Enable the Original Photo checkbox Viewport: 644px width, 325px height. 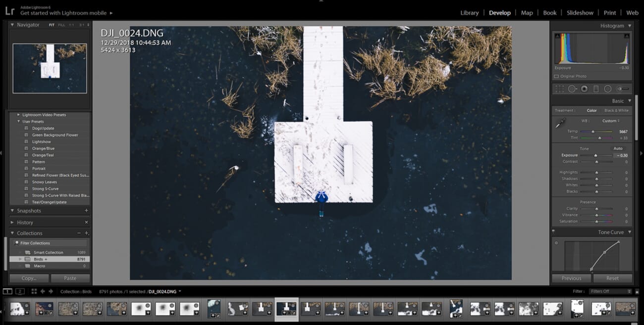point(557,76)
